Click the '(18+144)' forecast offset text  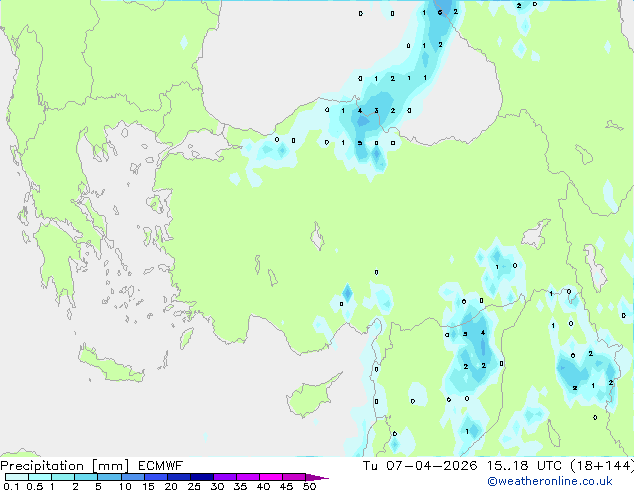(x=602, y=466)
